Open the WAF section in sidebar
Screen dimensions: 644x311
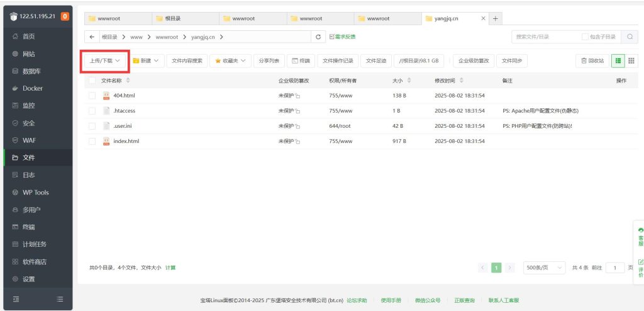38,140
